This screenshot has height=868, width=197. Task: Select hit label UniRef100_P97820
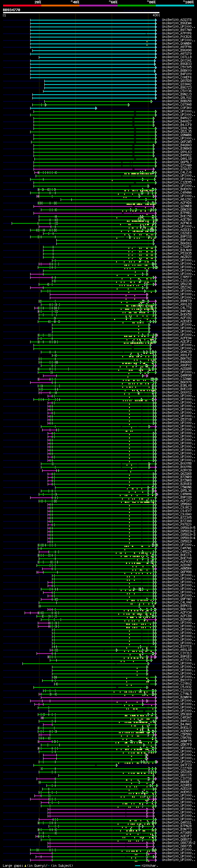(x=177, y=525)
